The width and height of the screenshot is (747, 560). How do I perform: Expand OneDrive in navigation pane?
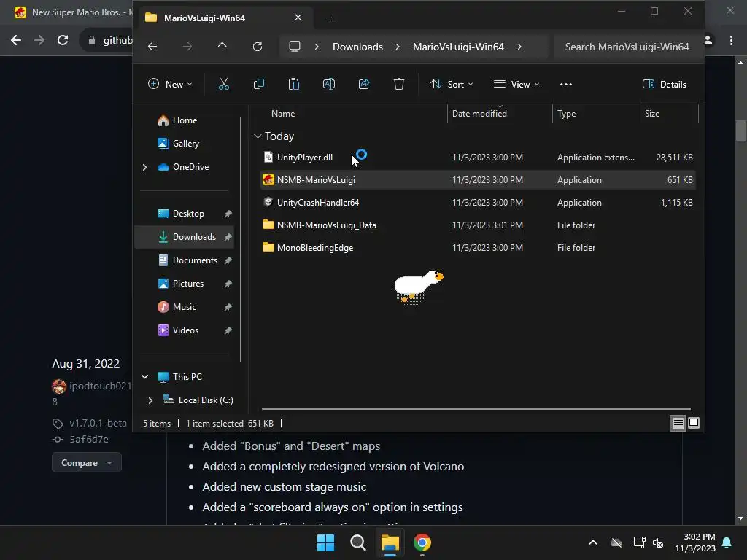tap(145, 167)
